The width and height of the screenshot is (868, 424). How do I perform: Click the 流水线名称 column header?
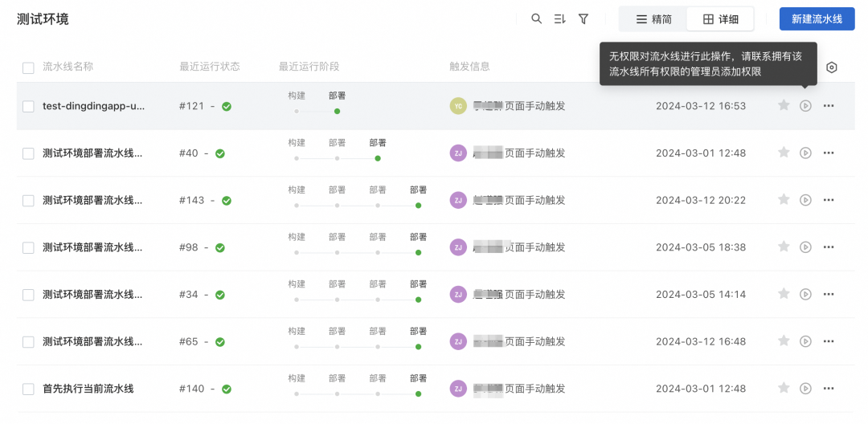tap(68, 67)
